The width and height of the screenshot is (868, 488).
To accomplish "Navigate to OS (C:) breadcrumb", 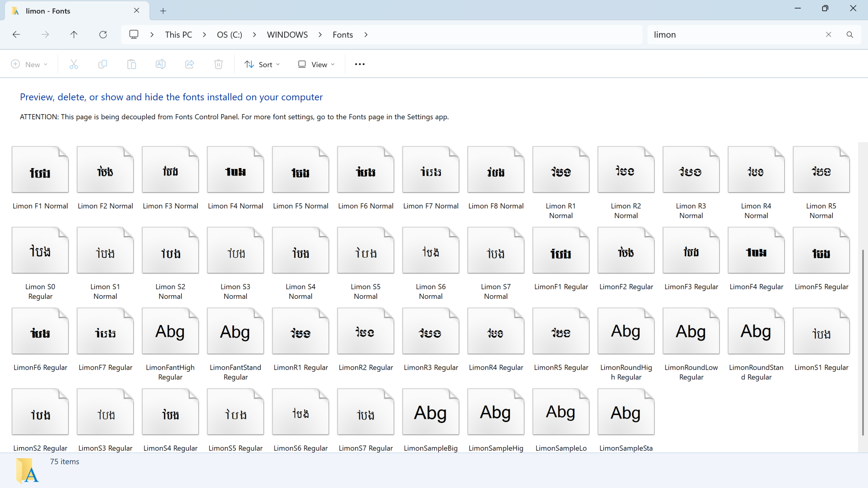I will (230, 35).
